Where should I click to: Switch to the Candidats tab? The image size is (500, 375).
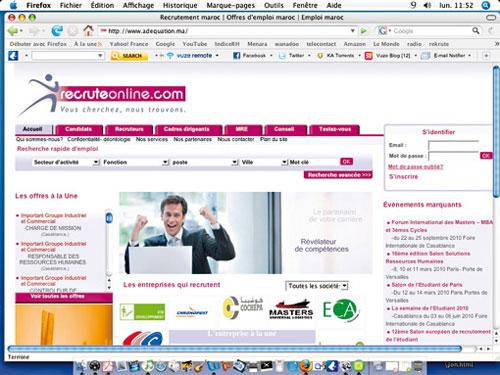point(79,129)
